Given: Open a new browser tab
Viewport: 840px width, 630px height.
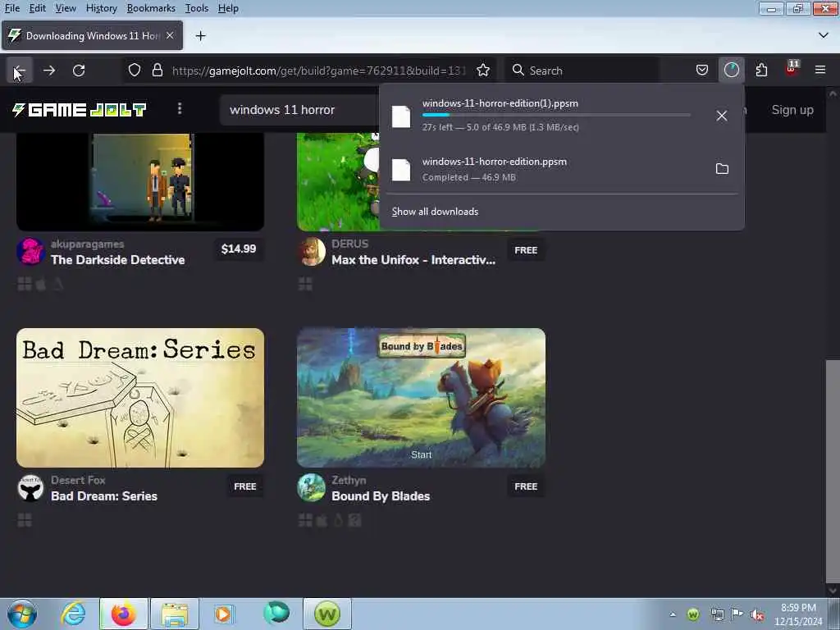Looking at the screenshot, I should click(200, 36).
